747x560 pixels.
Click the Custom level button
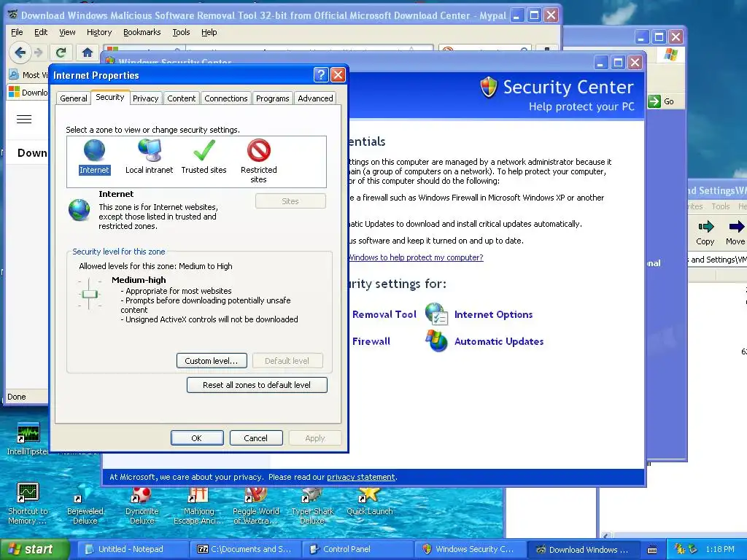click(212, 360)
